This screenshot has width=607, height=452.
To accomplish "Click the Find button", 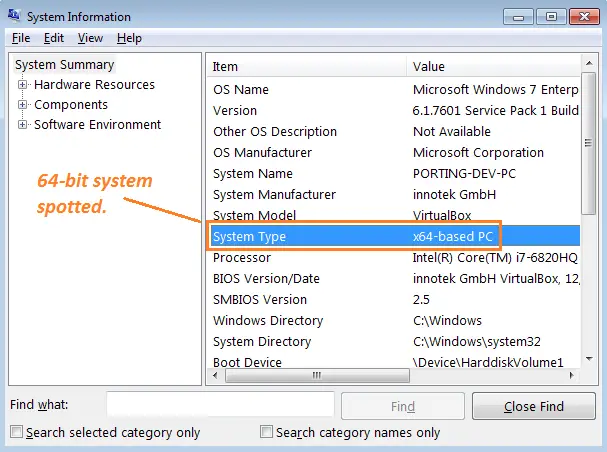I will [403, 406].
